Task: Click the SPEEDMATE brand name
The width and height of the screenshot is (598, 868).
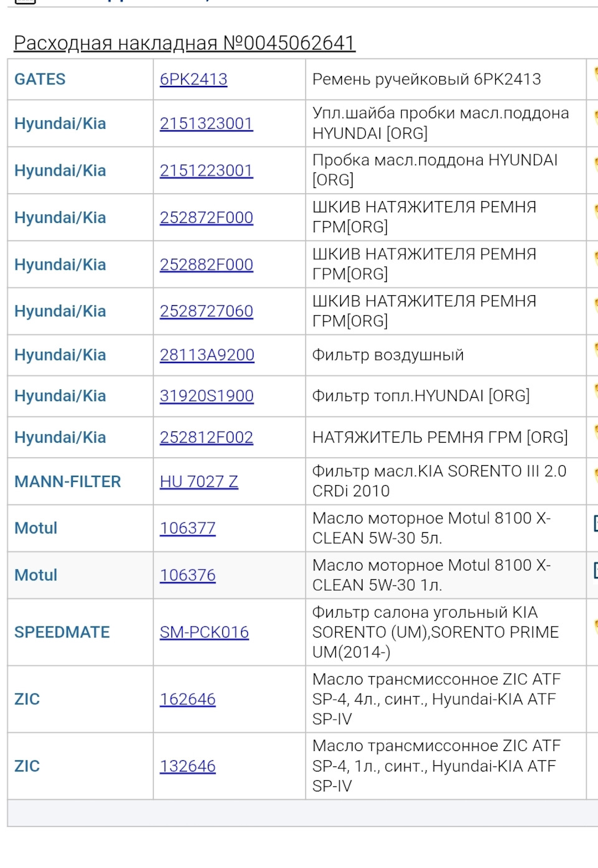Action: (62, 632)
